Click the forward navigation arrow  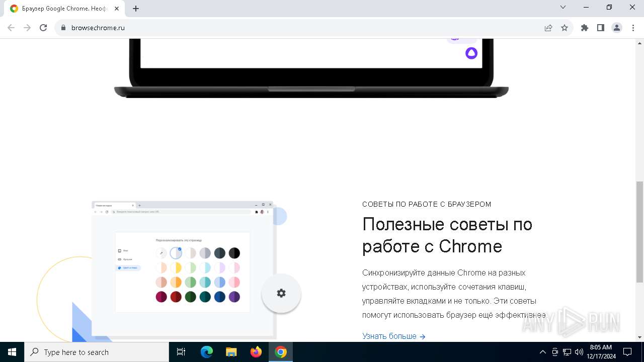pos(27,28)
